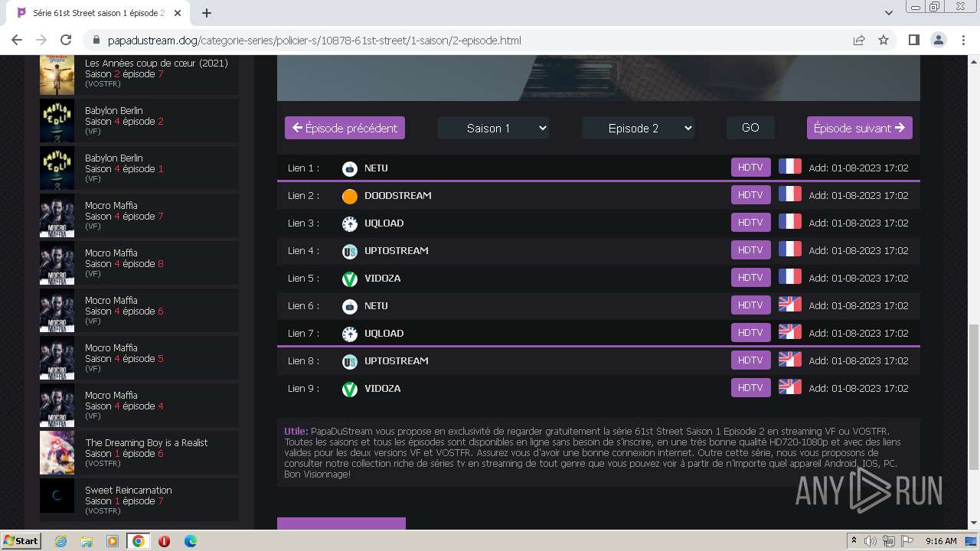Viewport: 980px width, 551px height.
Task: Open the browser side panel icon
Action: click(x=913, y=40)
